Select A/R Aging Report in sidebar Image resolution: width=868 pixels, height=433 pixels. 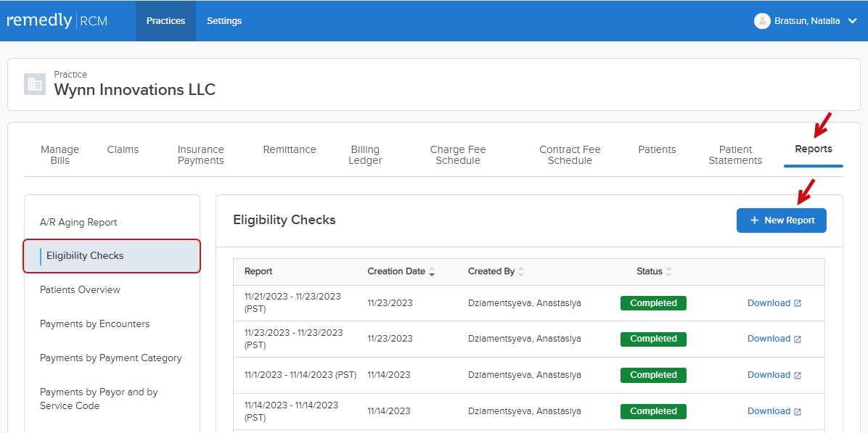(78, 223)
